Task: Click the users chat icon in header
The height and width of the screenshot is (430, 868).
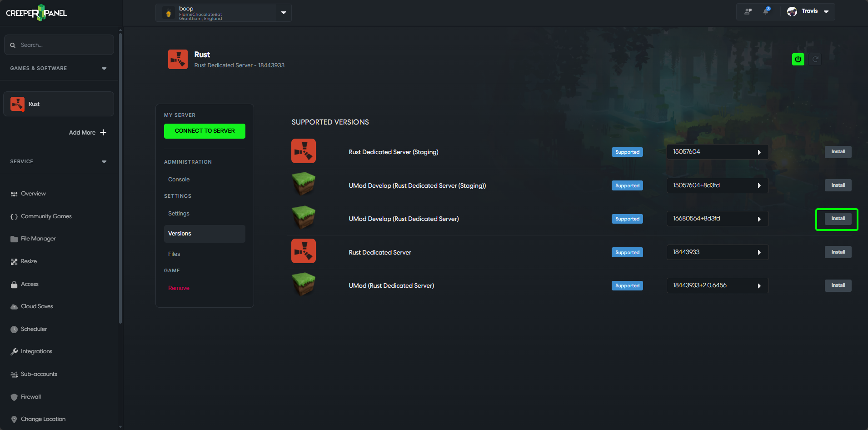Action: pyautogui.click(x=748, y=11)
